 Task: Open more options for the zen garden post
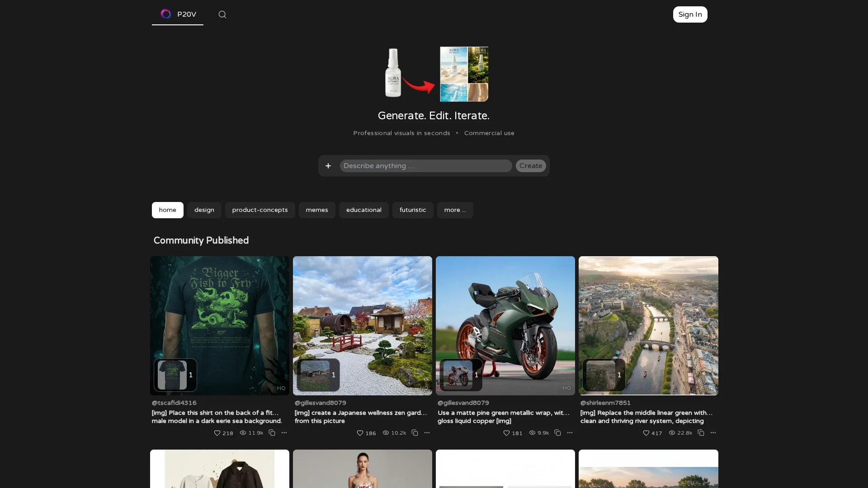tap(427, 433)
